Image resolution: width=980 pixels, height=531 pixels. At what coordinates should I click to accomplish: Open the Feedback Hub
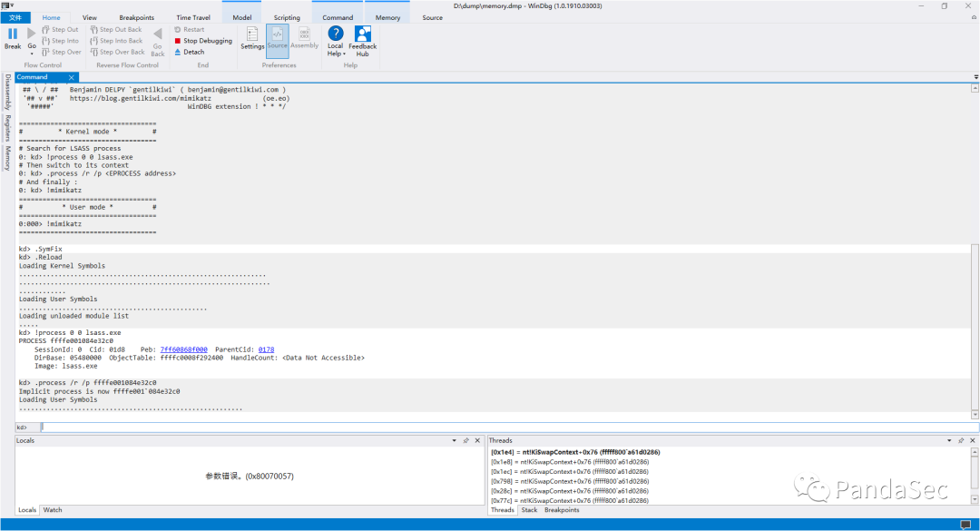[x=362, y=41]
